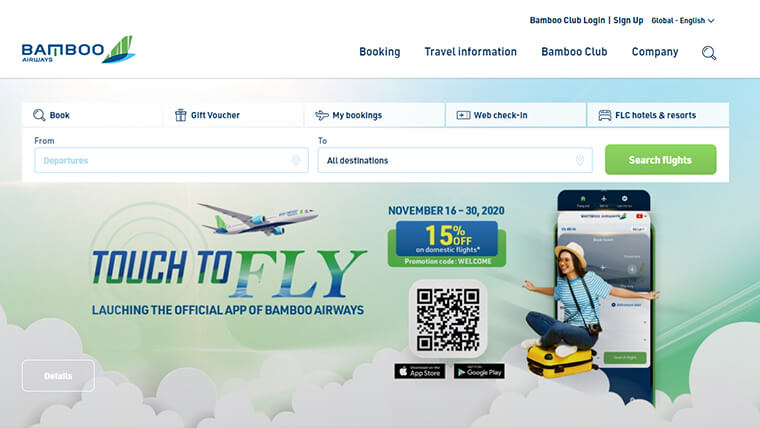Open the Booking menu

(380, 52)
